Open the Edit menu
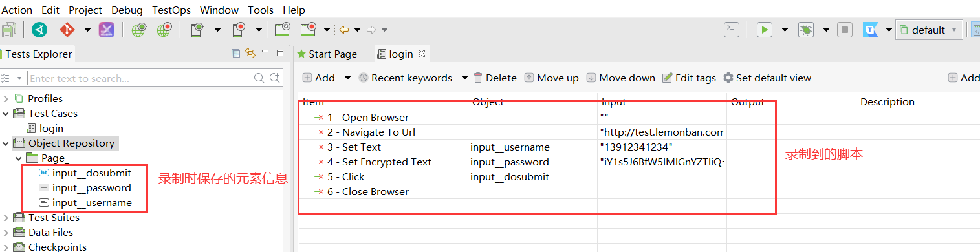This screenshot has height=252, width=980. (50, 10)
